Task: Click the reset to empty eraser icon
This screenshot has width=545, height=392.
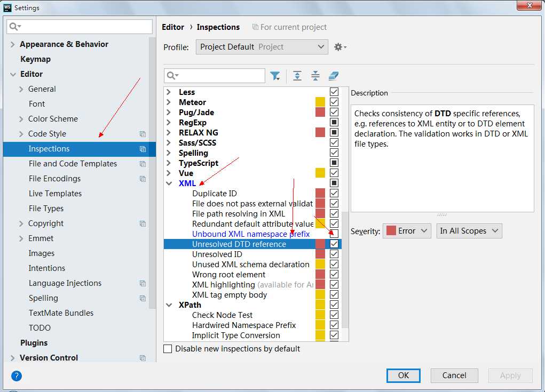Action: tap(334, 76)
